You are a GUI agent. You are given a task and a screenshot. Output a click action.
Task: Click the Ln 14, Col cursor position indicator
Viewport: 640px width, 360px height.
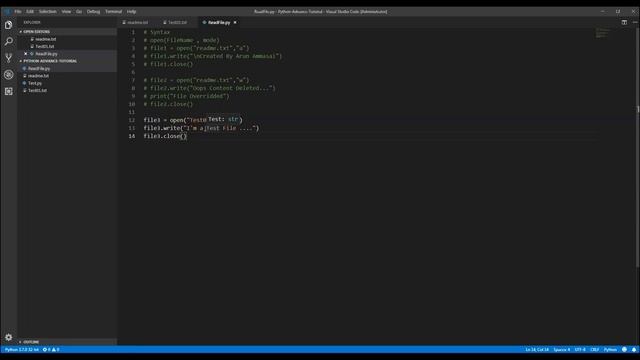(x=537, y=350)
